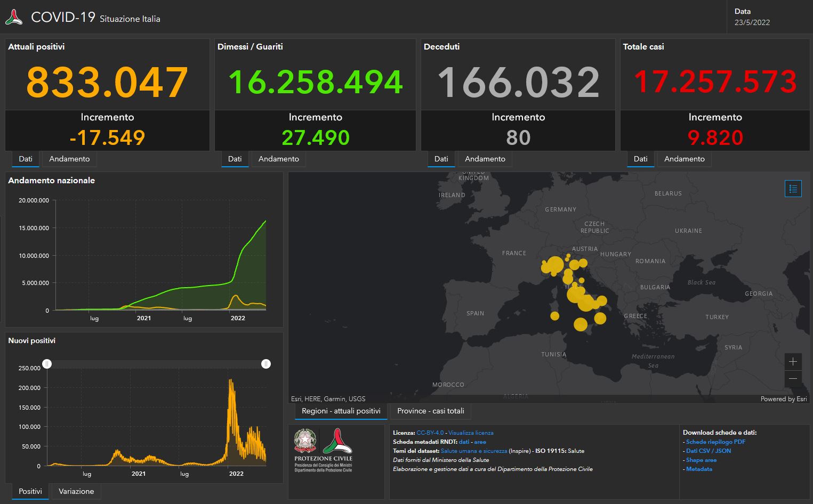Select the Regioni - attuali positivi tab
The width and height of the screenshot is (813, 504).
[340, 411]
